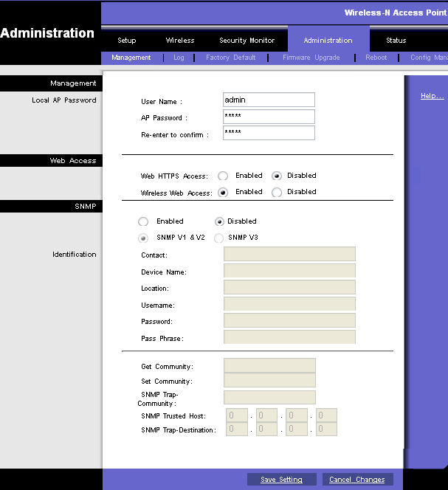Click the Cancel Changes button
This screenshot has width=448, height=490.
(x=357, y=480)
